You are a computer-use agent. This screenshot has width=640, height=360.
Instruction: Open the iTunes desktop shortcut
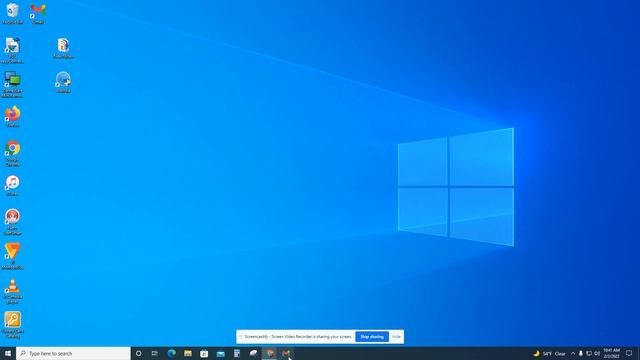(13, 185)
